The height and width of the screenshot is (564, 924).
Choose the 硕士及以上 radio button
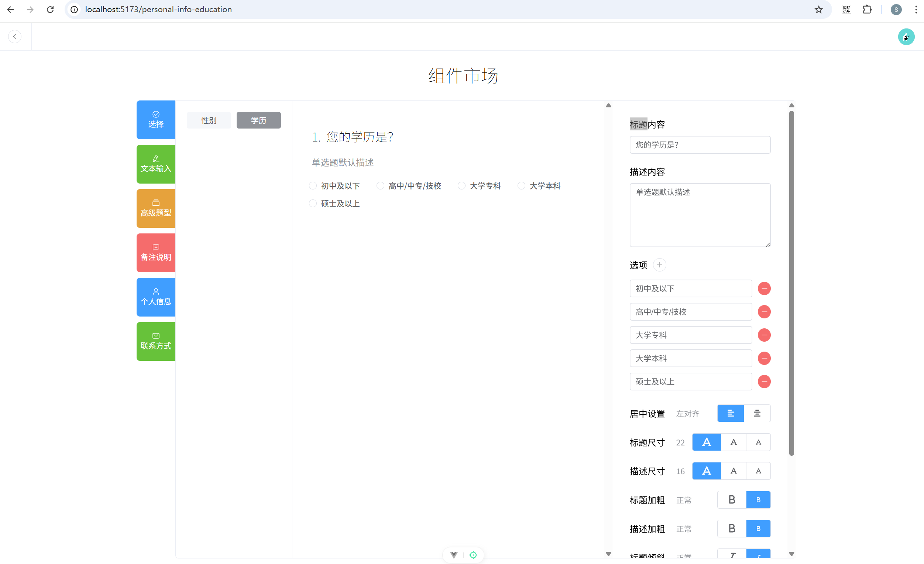[313, 204]
